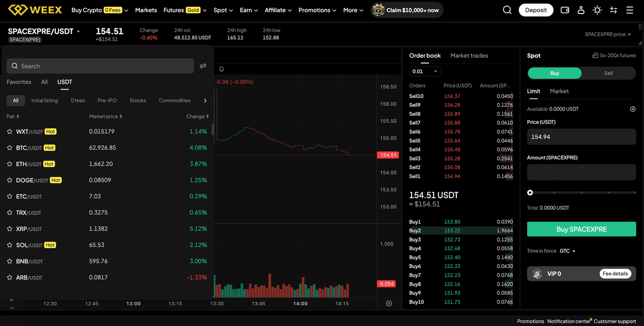Favorite the ETH/USDT pair star
The width and height of the screenshot is (644, 326).
click(10, 164)
